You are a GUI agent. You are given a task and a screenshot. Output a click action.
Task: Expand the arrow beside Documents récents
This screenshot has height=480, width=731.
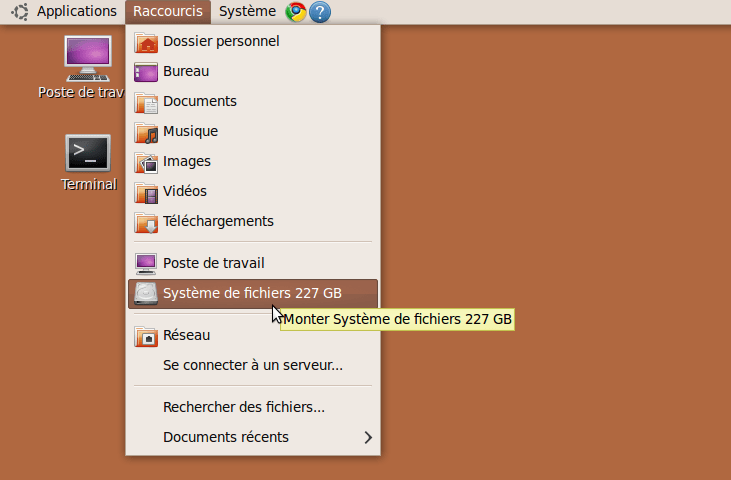coord(368,438)
